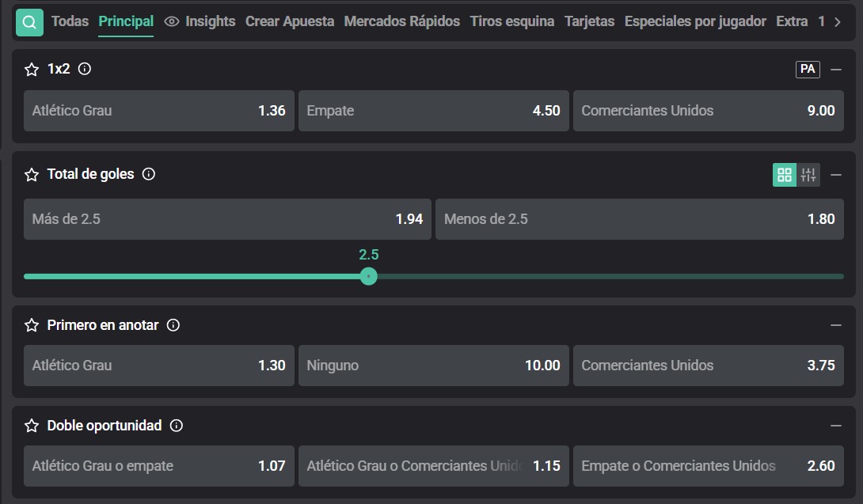View info about Primero en anotar
863x504 pixels.
[x=173, y=325]
